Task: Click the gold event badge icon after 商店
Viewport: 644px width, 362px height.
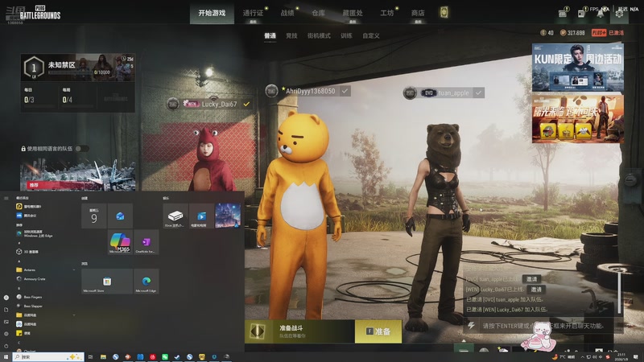Action: click(444, 12)
